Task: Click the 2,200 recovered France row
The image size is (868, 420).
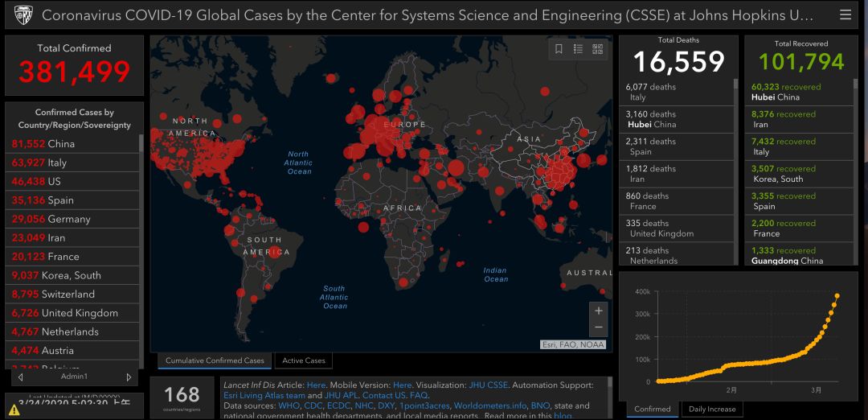Action: [x=799, y=229]
